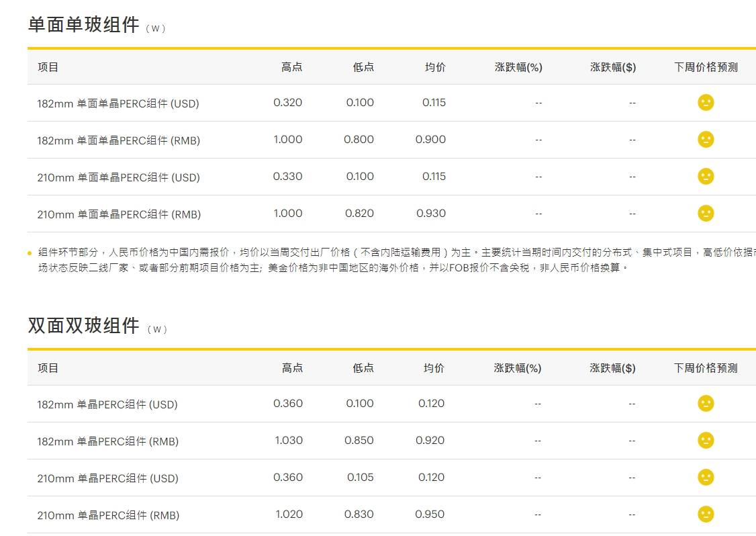Click forecast face icon for 210mm 单面单晶PERC (RMB)
The height and width of the screenshot is (536, 756).
point(706,214)
